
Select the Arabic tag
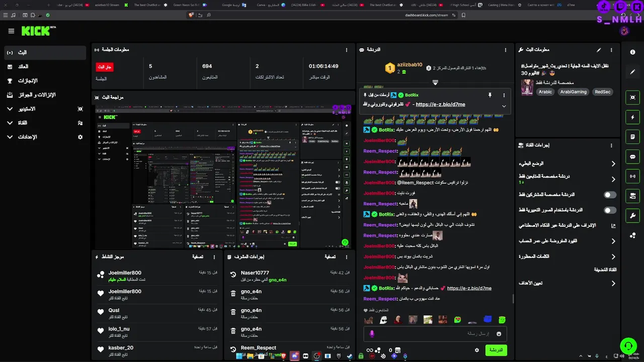pyautogui.click(x=545, y=92)
